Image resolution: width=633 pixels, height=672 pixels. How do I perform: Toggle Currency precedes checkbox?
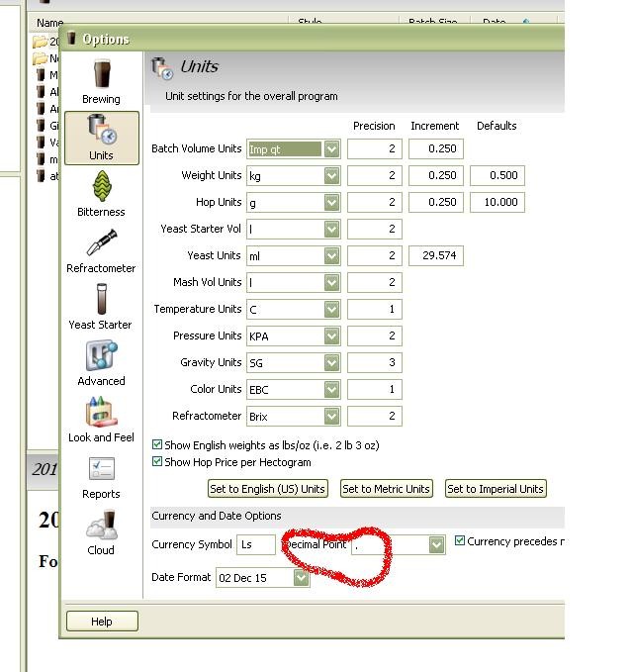(x=460, y=541)
